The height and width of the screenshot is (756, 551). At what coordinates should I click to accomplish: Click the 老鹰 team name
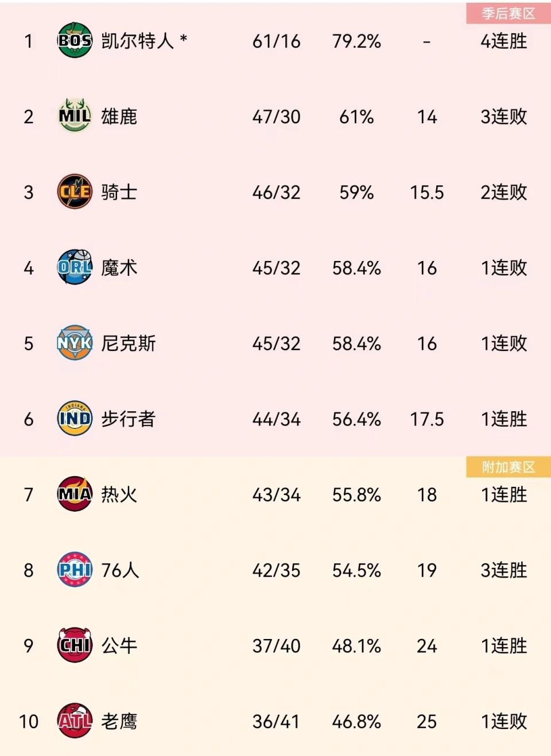119,721
